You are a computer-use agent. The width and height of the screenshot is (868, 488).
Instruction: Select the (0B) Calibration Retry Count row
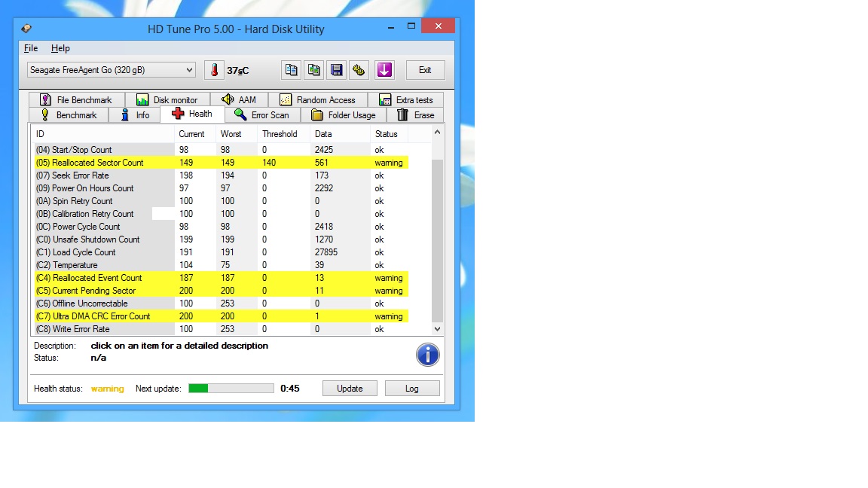pos(222,214)
